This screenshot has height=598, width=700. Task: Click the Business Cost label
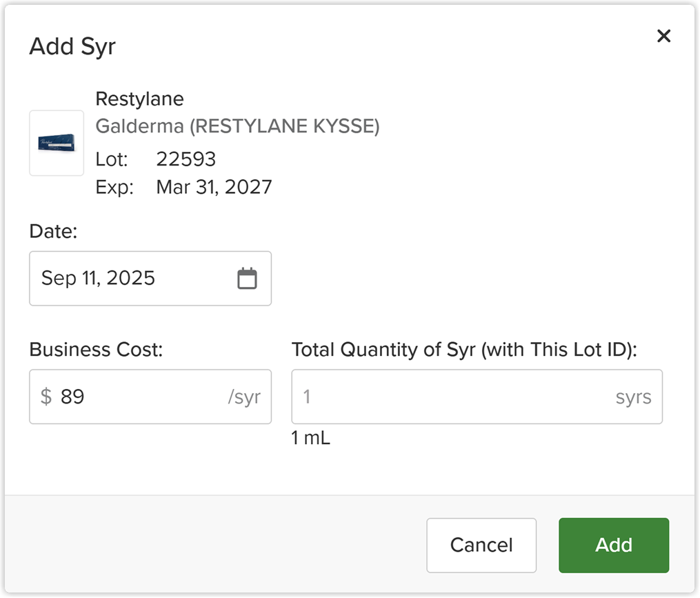click(96, 350)
